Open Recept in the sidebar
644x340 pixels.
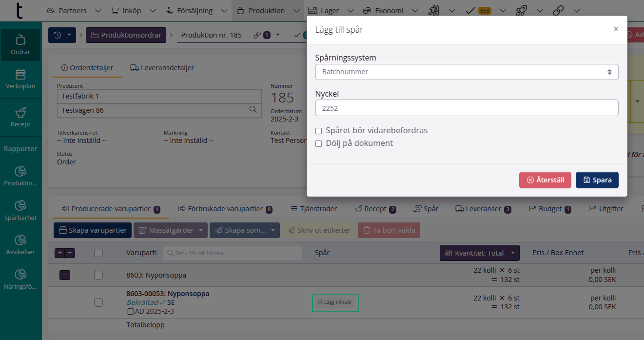click(x=20, y=117)
